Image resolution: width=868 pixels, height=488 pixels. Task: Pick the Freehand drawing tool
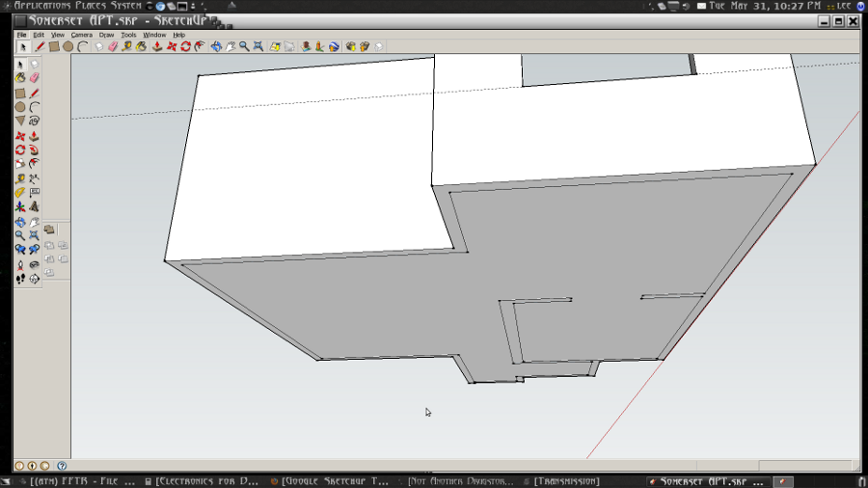click(35, 122)
